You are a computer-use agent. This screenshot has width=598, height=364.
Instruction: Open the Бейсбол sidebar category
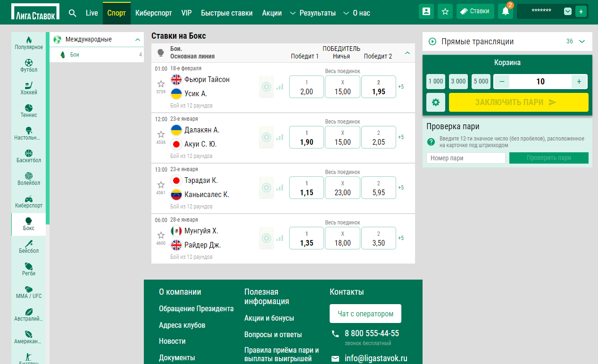pos(29,247)
